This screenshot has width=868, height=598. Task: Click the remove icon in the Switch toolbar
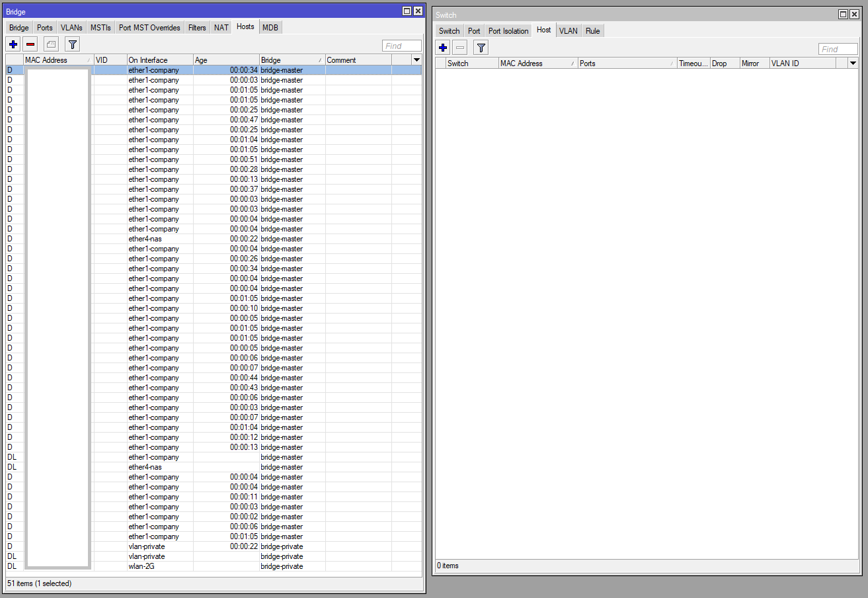pyautogui.click(x=459, y=47)
